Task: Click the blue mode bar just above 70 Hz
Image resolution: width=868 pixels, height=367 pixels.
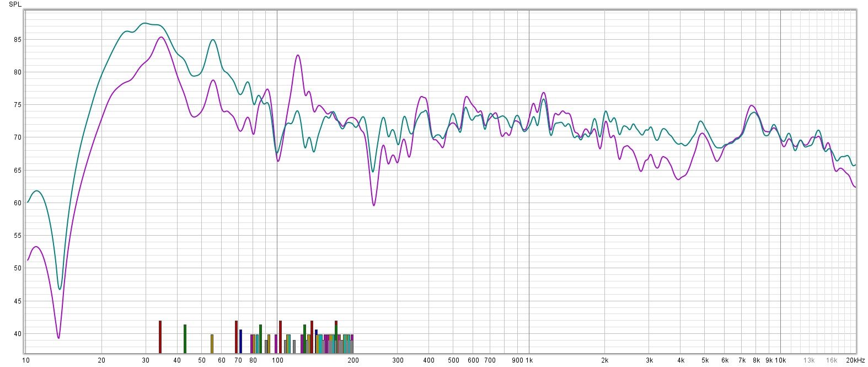Action: [x=240, y=342]
